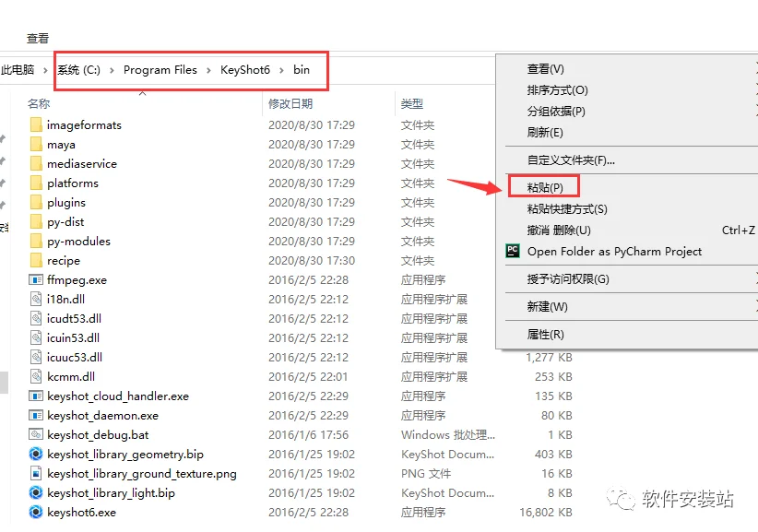Viewport: 758px width, 532px height.
Task: Select the kcmm.dll file name
Action: [71, 376]
